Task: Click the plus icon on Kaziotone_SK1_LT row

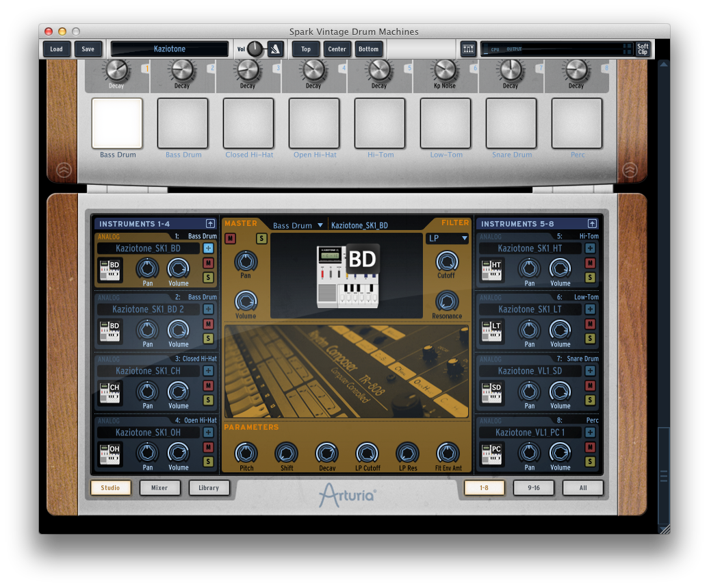Action: pos(590,309)
